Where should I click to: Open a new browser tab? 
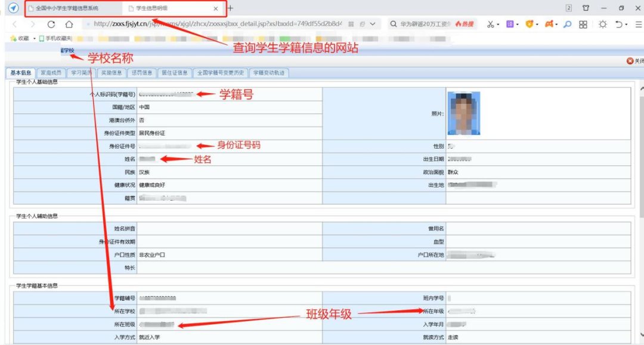[x=230, y=8]
